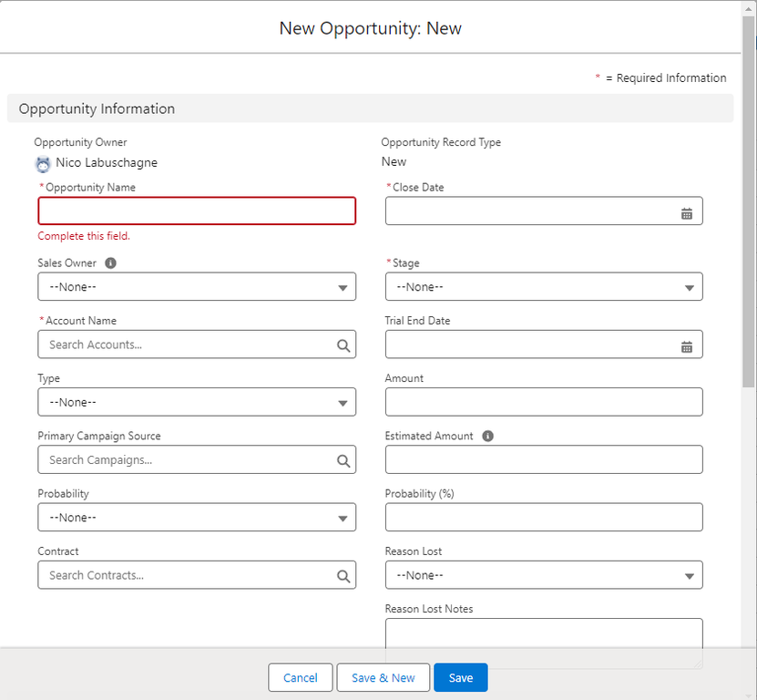Click the Estimated Amount info icon
The height and width of the screenshot is (700, 757).
pyautogui.click(x=487, y=436)
